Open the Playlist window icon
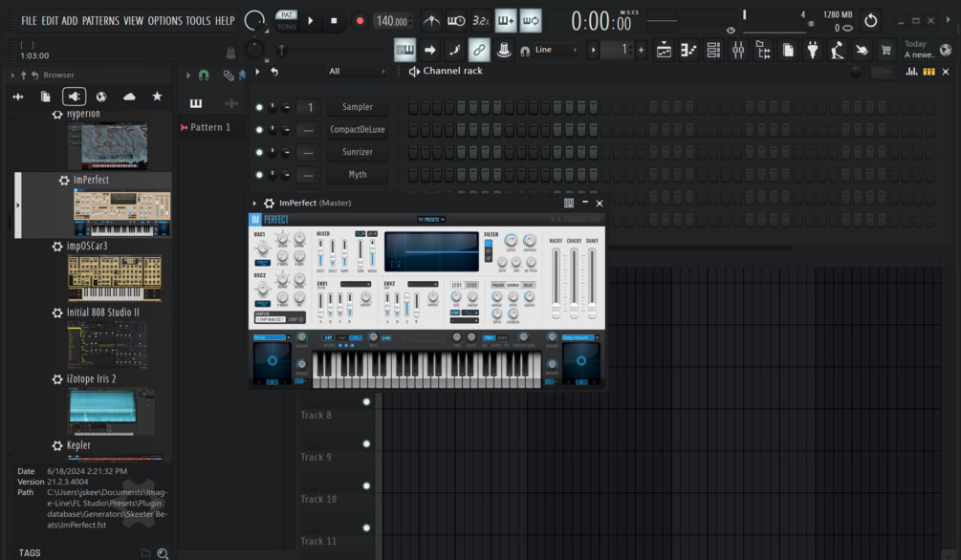 (664, 51)
